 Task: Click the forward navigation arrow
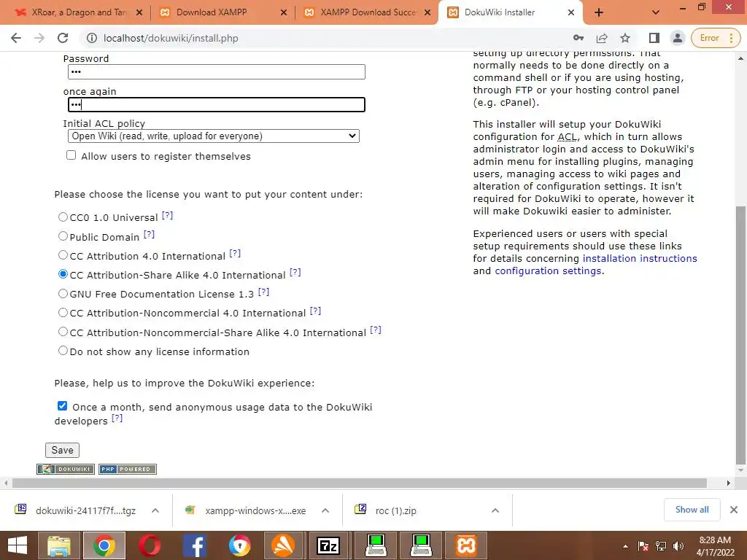tap(39, 38)
